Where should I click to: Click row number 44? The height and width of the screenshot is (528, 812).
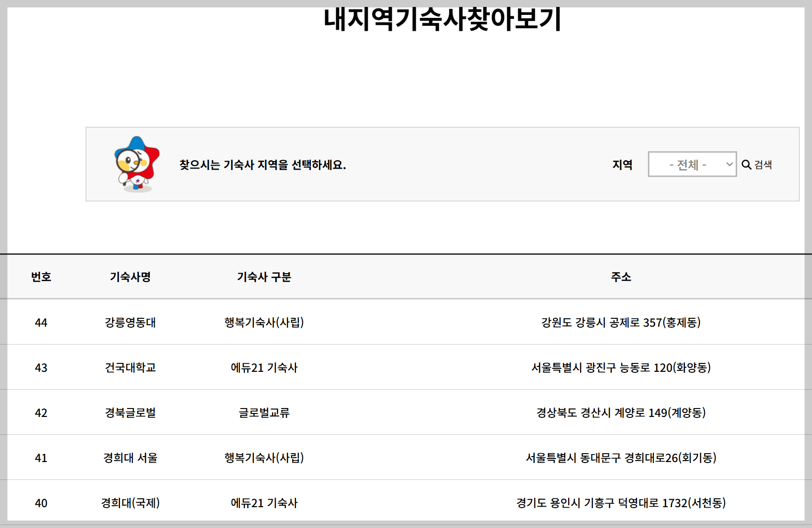[42, 322]
